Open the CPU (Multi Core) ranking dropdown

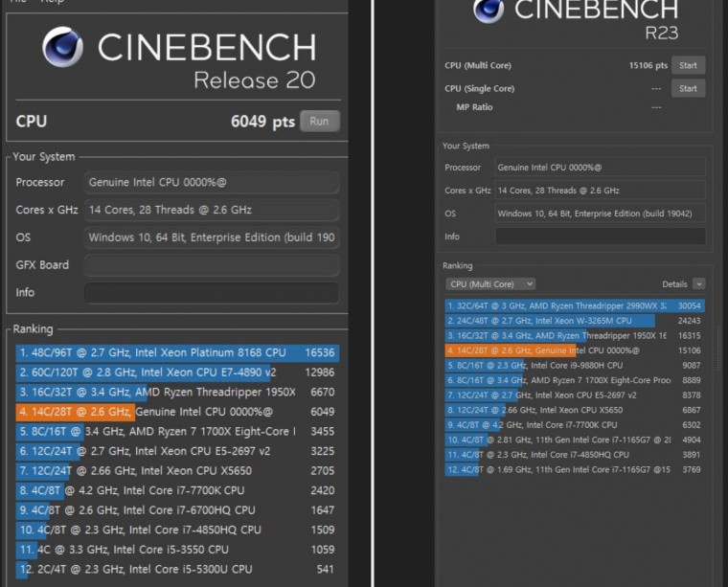pos(490,284)
